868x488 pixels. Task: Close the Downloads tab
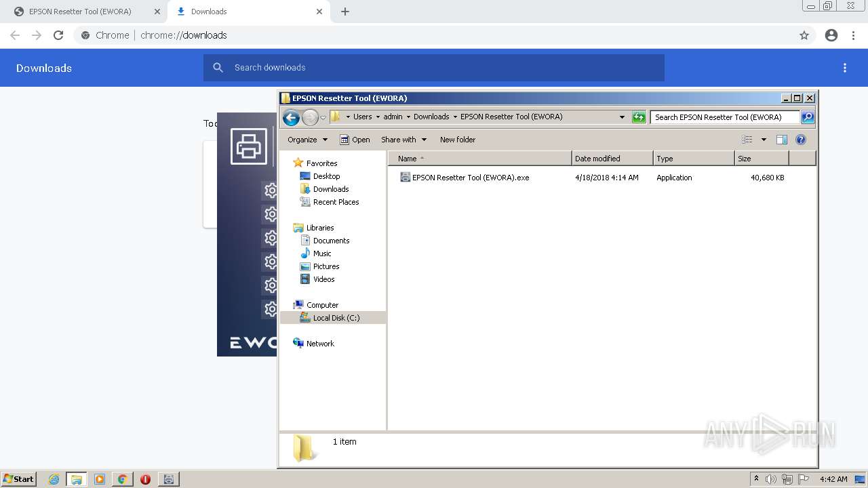pos(319,12)
